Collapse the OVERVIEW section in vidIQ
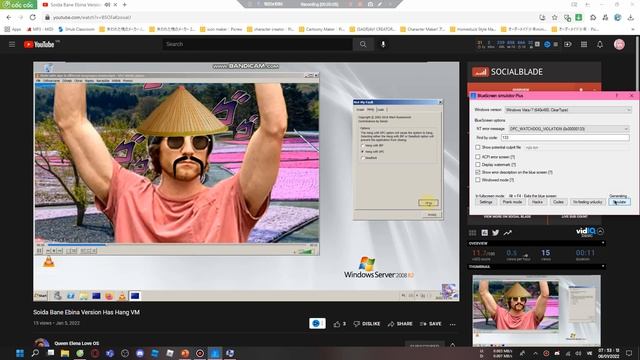This screenshot has height=360, width=640. [602, 243]
